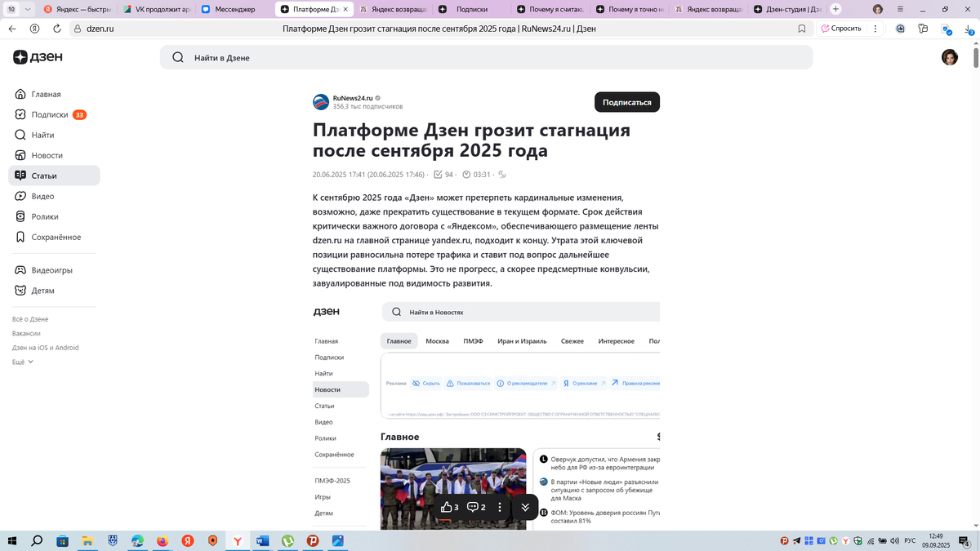Bookmark the page in the browser toolbar
Image resolution: width=980 pixels, height=551 pixels.
click(802, 28)
